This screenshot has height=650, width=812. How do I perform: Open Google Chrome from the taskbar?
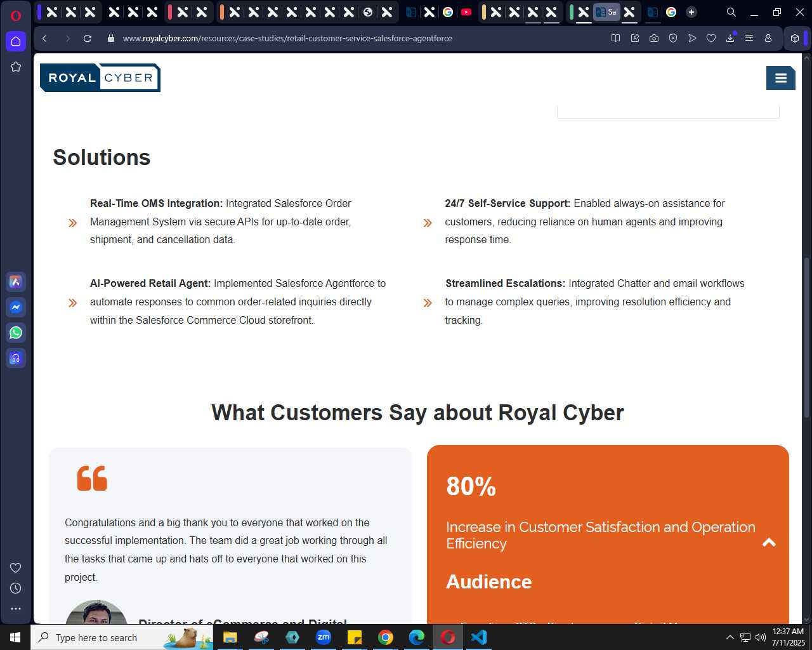[x=385, y=637]
